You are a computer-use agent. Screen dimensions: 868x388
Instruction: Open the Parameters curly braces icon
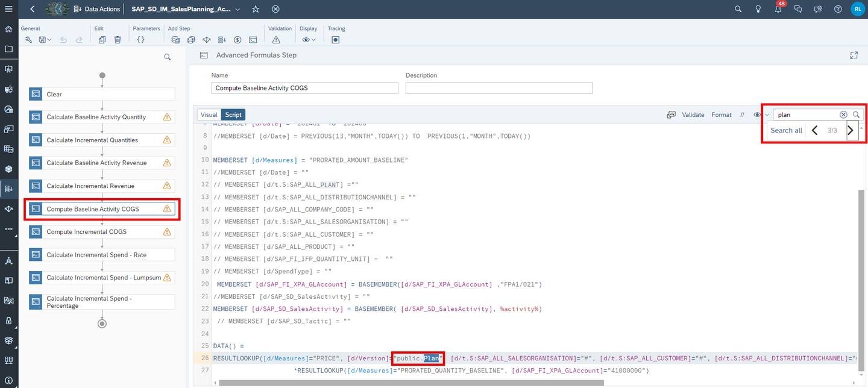point(140,40)
